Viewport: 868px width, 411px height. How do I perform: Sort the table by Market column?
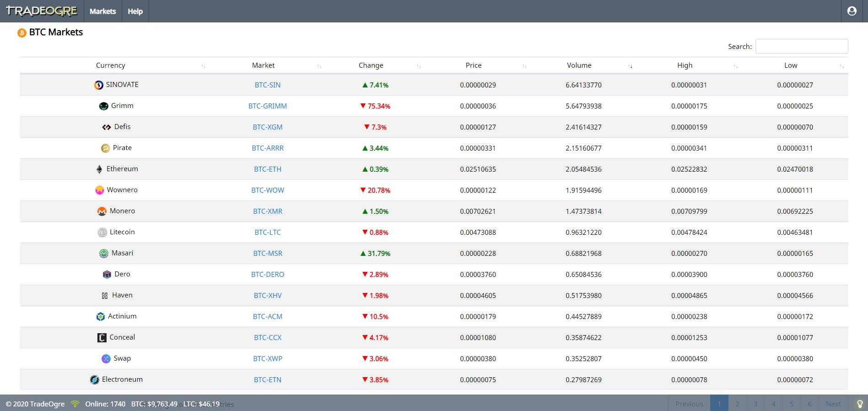(263, 65)
